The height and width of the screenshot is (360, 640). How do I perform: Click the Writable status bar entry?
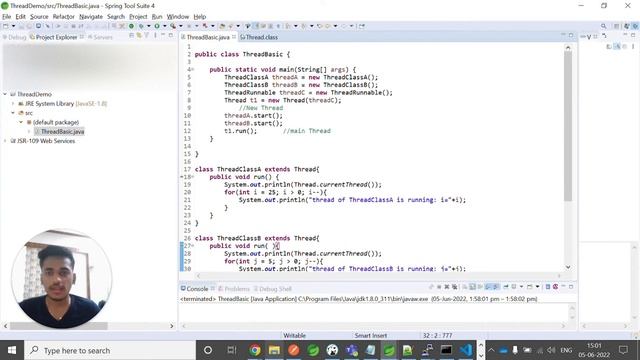[294, 336]
